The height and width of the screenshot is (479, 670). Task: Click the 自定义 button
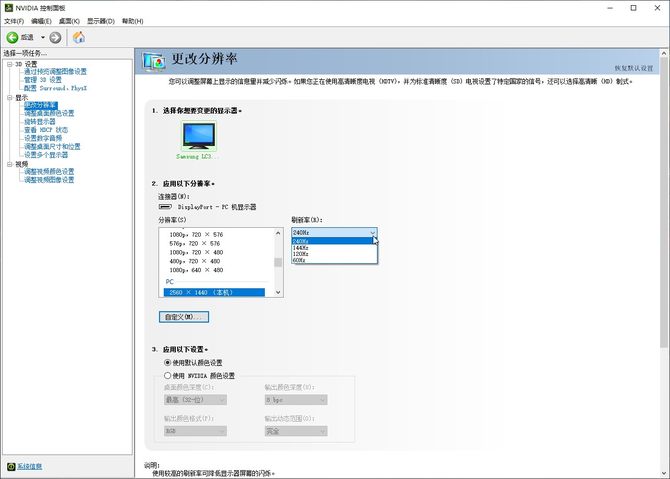(183, 316)
